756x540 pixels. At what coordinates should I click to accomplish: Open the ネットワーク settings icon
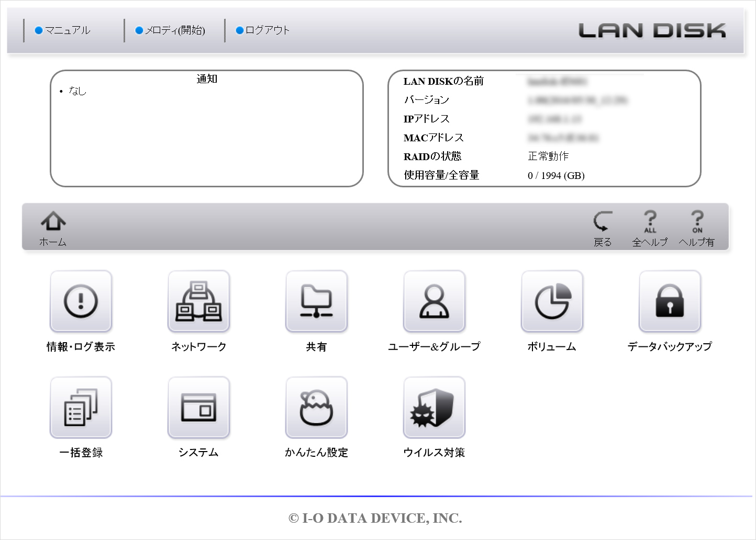click(198, 301)
